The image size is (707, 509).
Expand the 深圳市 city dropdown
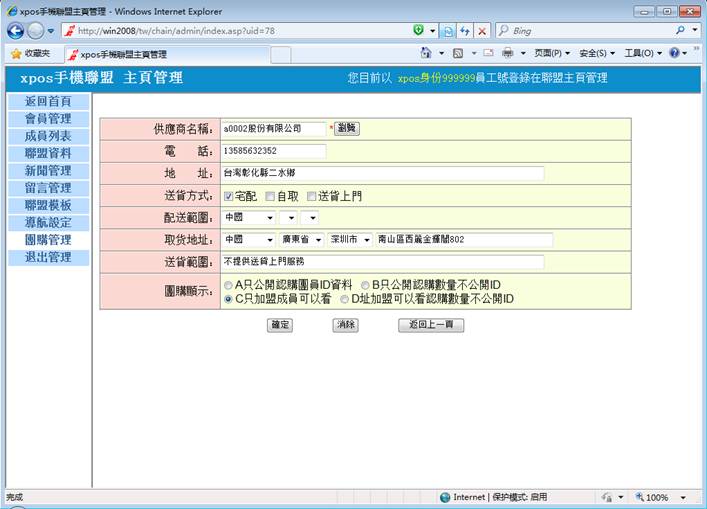click(x=350, y=240)
